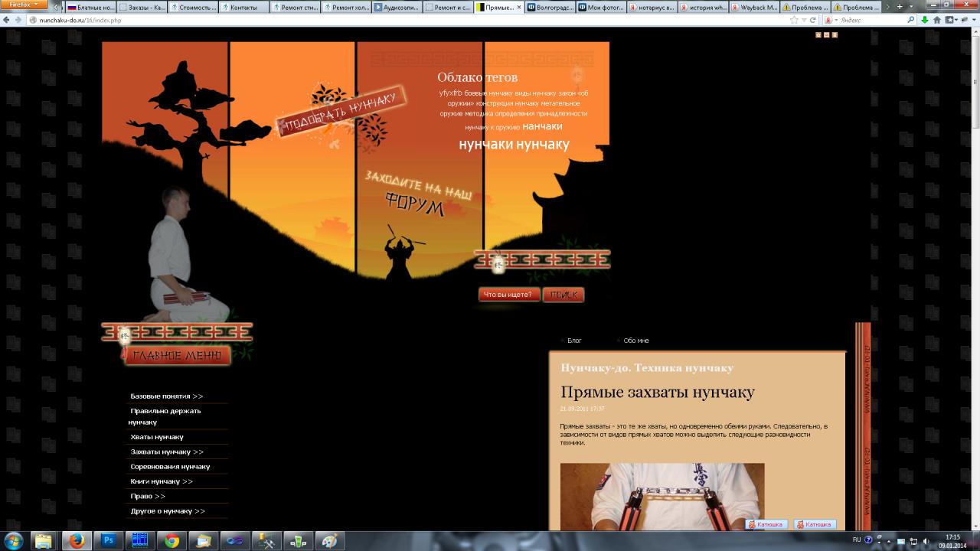The height and width of the screenshot is (551, 980).
Task: Go back using the browser back arrow
Action: pyautogui.click(x=7, y=20)
